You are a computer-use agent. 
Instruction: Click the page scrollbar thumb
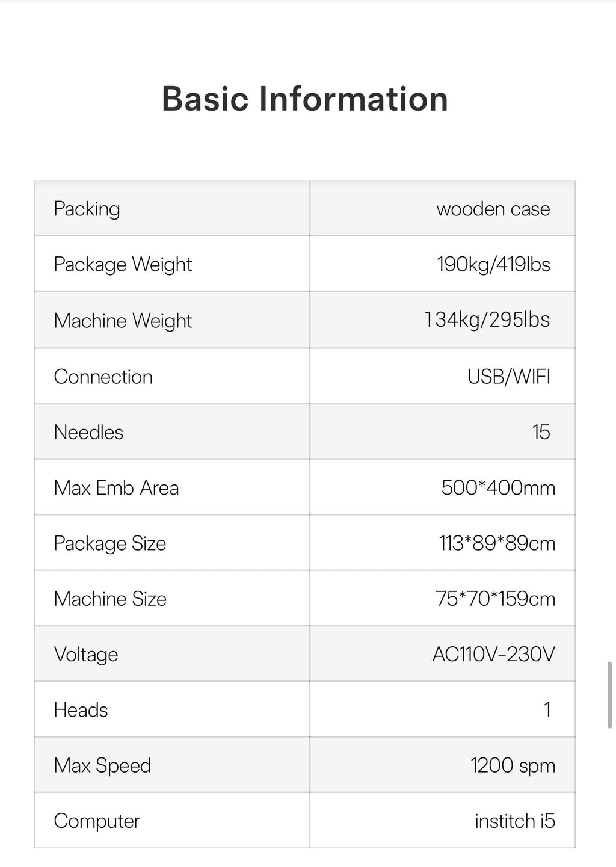pyautogui.click(x=609, y=694)
